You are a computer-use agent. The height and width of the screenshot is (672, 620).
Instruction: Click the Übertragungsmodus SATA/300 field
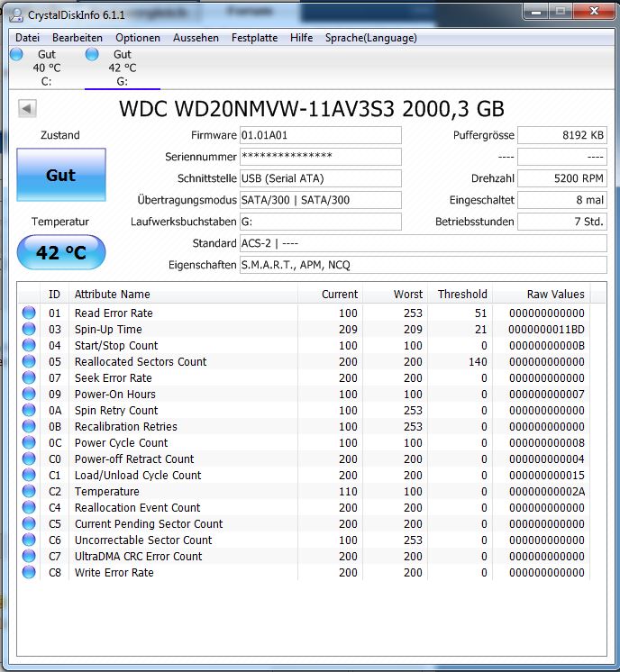(x=320, y=200)
